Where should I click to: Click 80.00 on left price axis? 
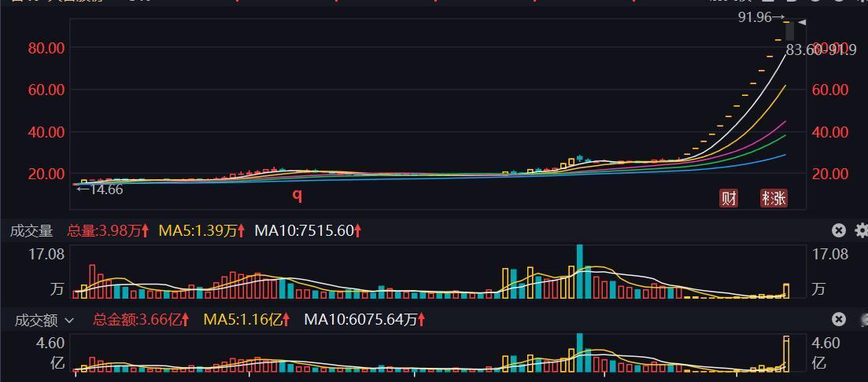tap(46, 47)
